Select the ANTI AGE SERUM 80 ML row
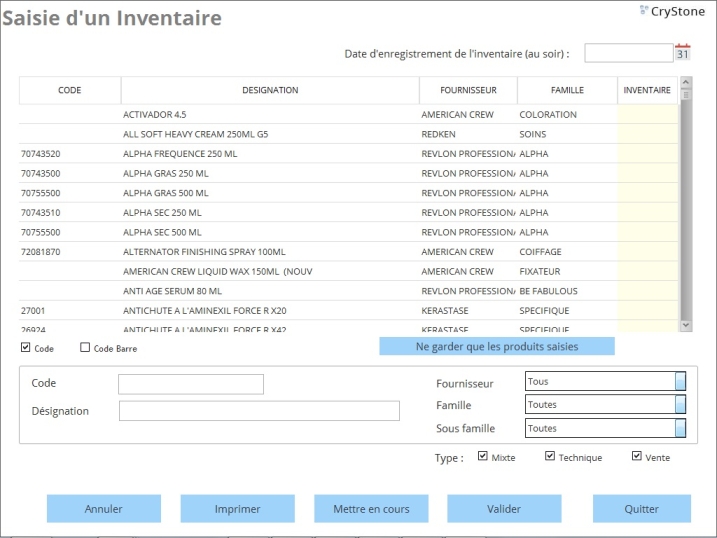Screen dimensions: 717x538 point(348,291)
